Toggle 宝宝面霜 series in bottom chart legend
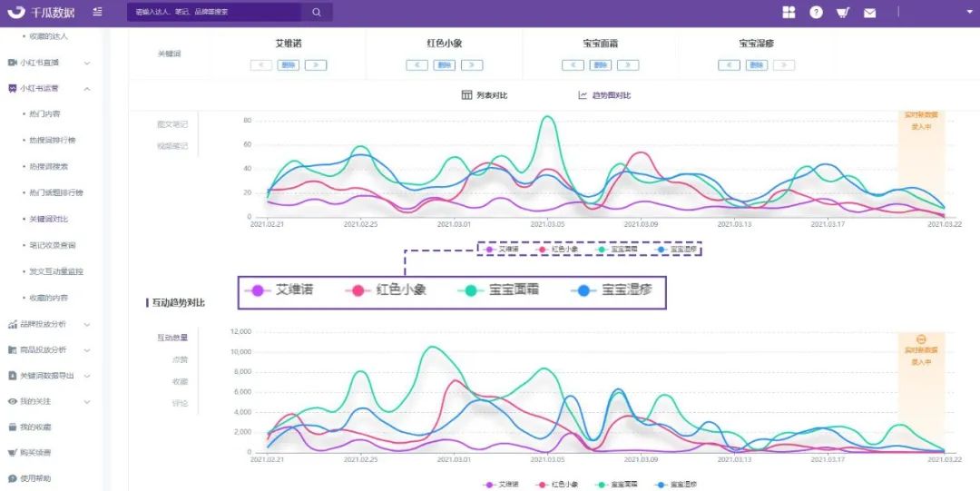 point(617,484)
